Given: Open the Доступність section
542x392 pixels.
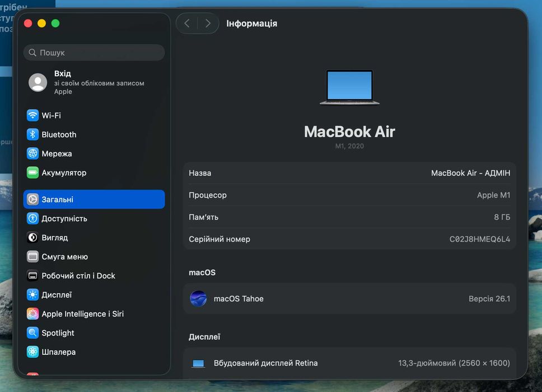Looking at the screenshot, I should pyautogui.click(x=94, y=218).
